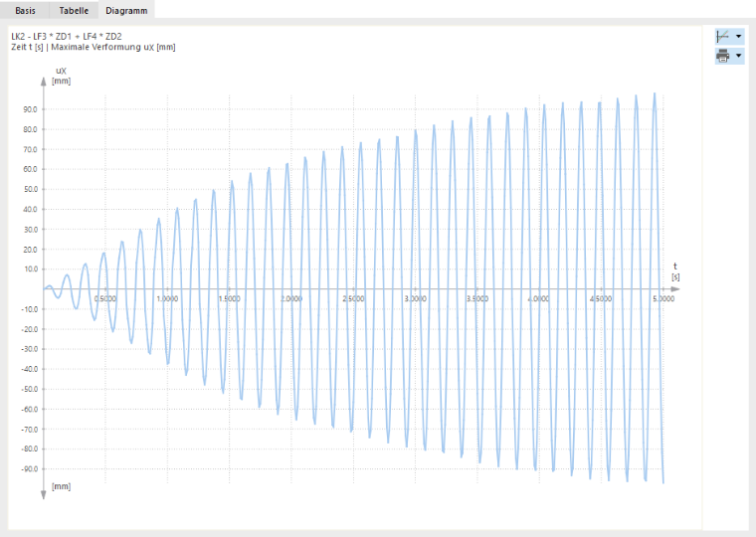Switch to the Basis tab

click(25, 10)
